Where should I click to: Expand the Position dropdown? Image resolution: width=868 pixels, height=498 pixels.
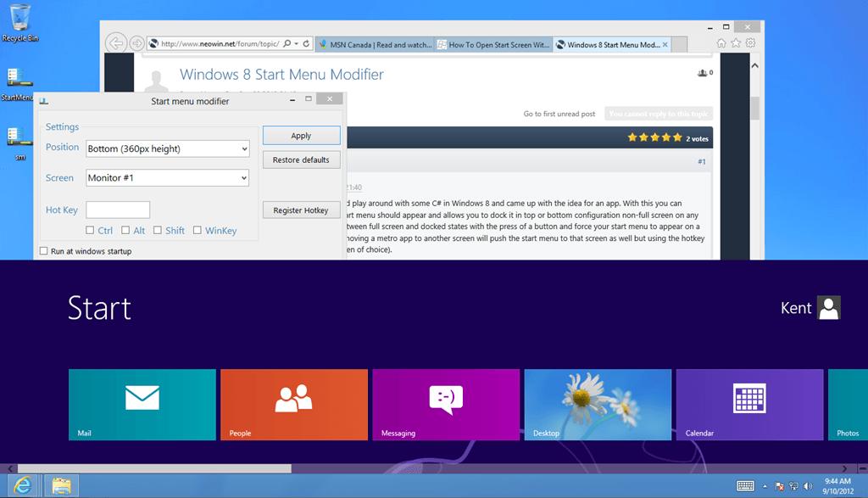click(168, 149)
